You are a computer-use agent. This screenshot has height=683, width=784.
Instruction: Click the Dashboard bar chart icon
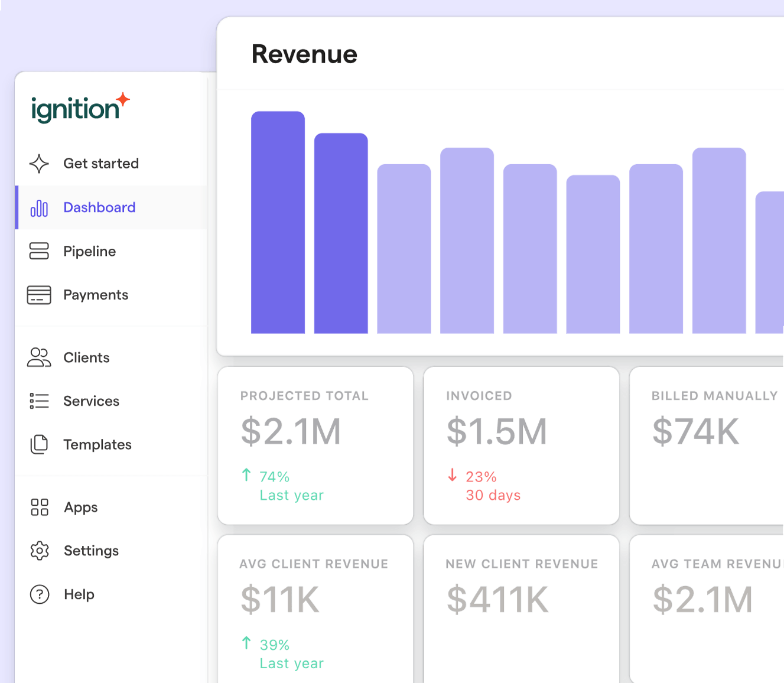pos(39,208)
